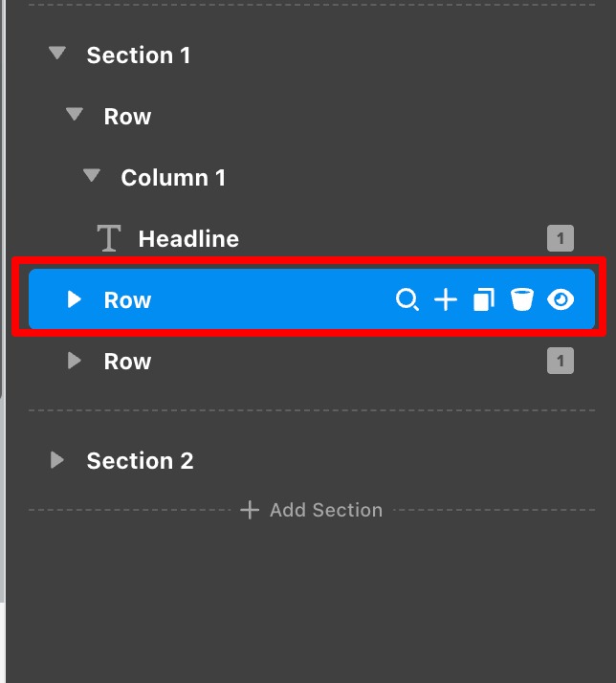Click the badge numbered 1 on the bottom Row
Image resolution: width=616 pixels, height=683 pixels.
point(561,361)
